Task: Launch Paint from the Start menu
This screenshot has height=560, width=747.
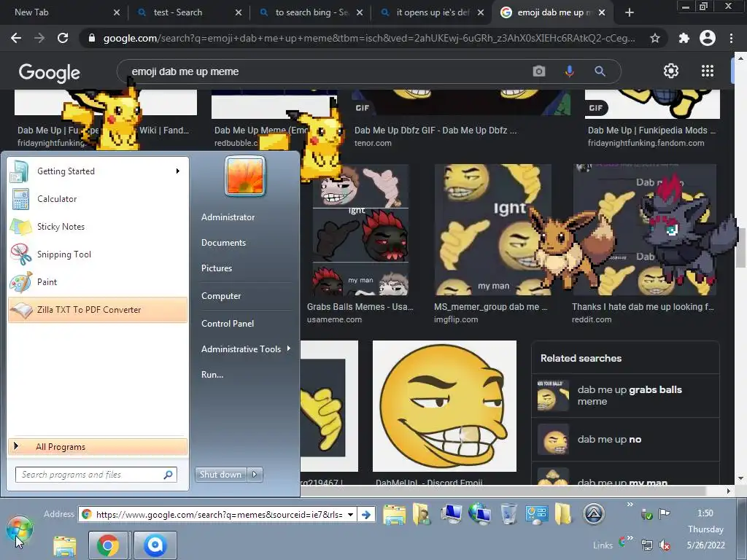Action: [98, 282]
